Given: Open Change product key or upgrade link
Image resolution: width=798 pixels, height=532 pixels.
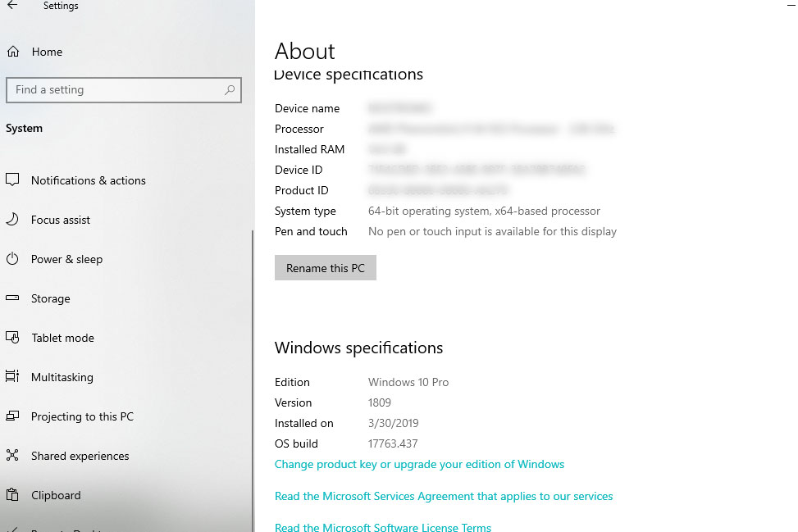Looking at the screenshot, I should click(x=419, y=464).
